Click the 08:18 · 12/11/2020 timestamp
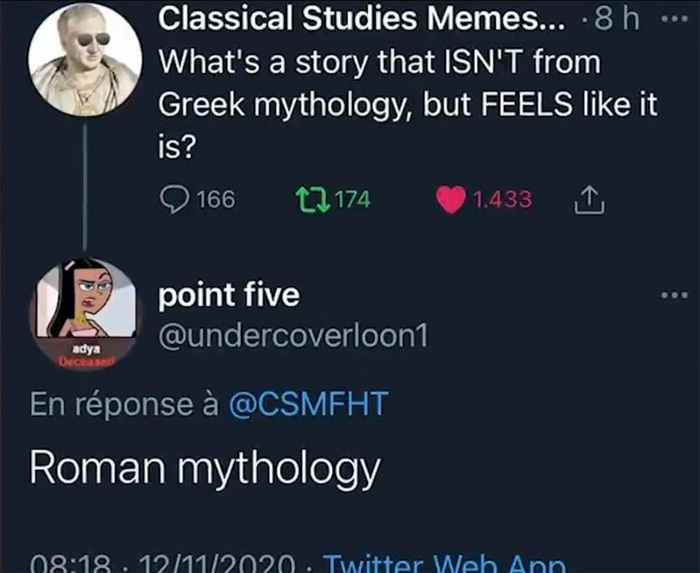Image resolution: width=700 pixels, height=573 pixels. click(x=162, y=563)
